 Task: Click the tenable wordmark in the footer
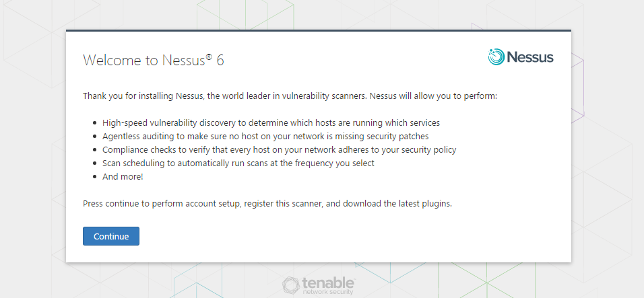[x=328, y=283]
